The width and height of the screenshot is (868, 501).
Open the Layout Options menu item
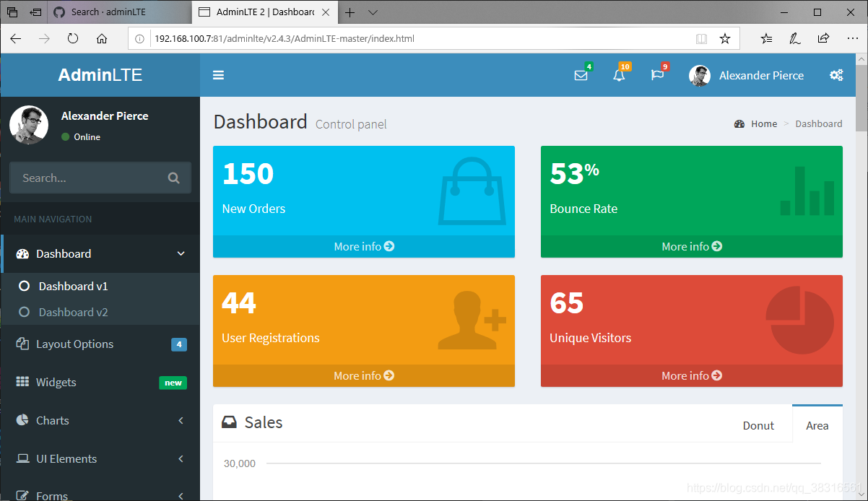coord(100,344)
